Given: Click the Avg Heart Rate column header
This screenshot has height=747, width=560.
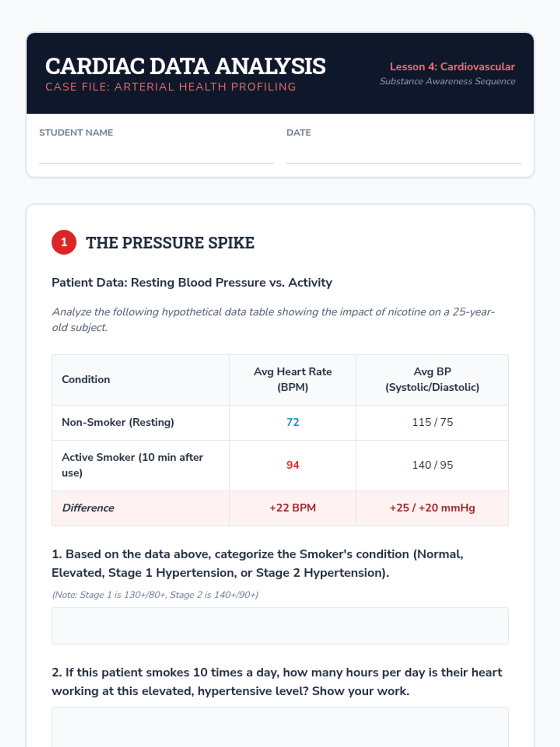Looking at the screenshot, I should point(293,379).
